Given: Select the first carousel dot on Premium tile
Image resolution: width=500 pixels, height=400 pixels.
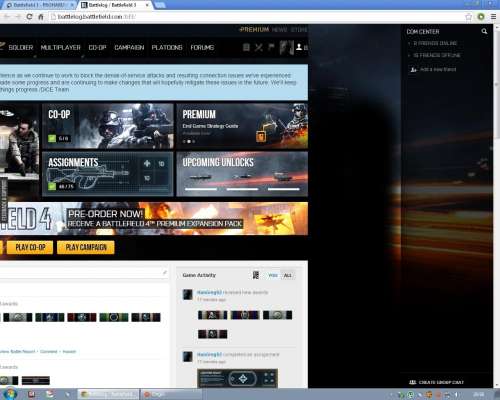Looking at the screenshot, I should (184, 142).
